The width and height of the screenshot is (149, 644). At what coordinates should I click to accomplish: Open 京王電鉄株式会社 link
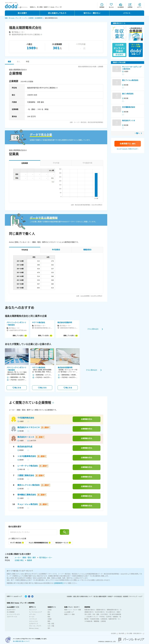click(x=128, y=107)
